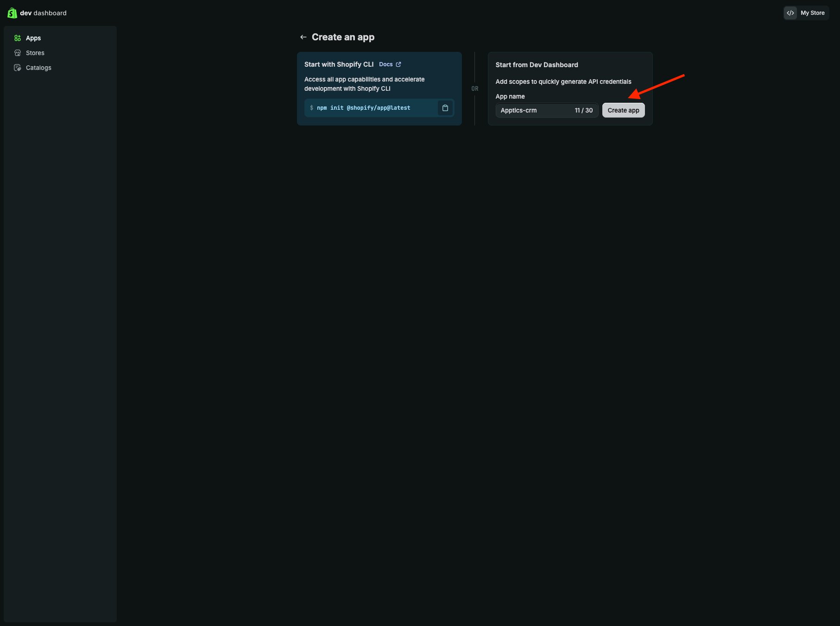Open the My Store account menu
Screen dimensions: 840x626
coord(806,13)
